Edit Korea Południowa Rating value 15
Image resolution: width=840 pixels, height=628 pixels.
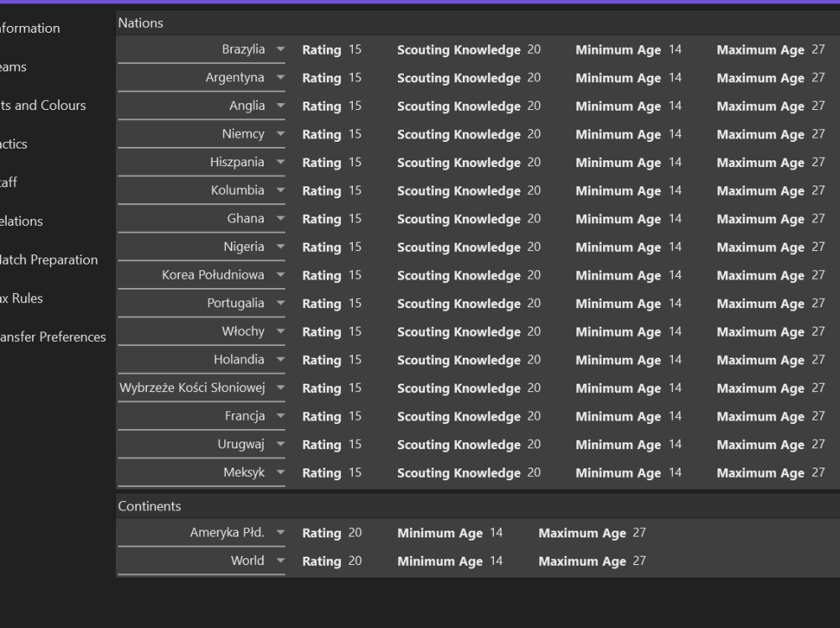coord(355,275)
